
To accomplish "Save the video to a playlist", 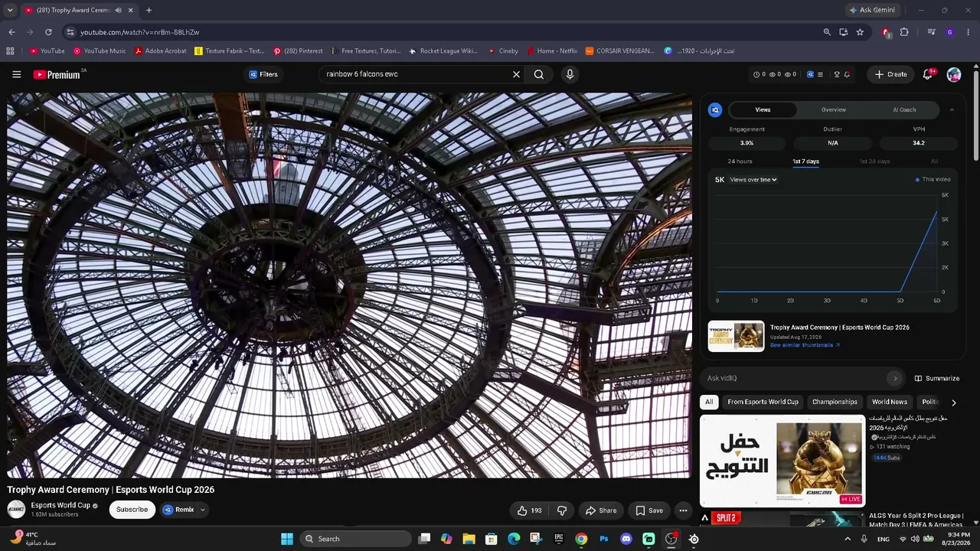I will tap(649, 510).
